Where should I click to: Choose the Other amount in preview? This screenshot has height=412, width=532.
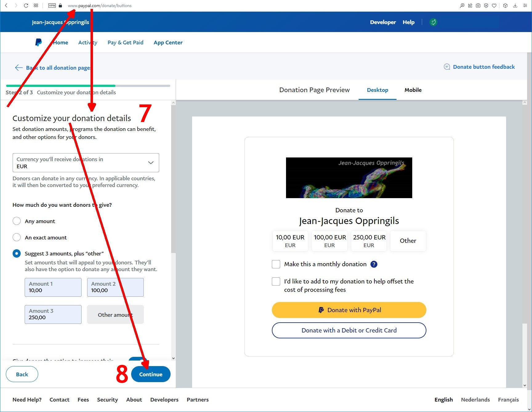coord(408,241)
